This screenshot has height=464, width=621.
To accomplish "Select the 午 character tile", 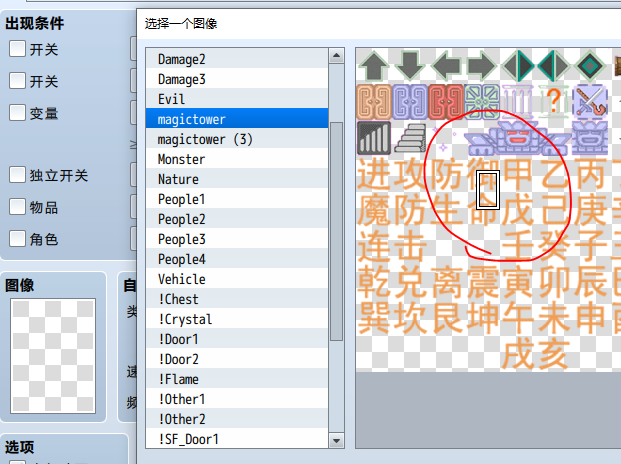I will coord(518,318).
